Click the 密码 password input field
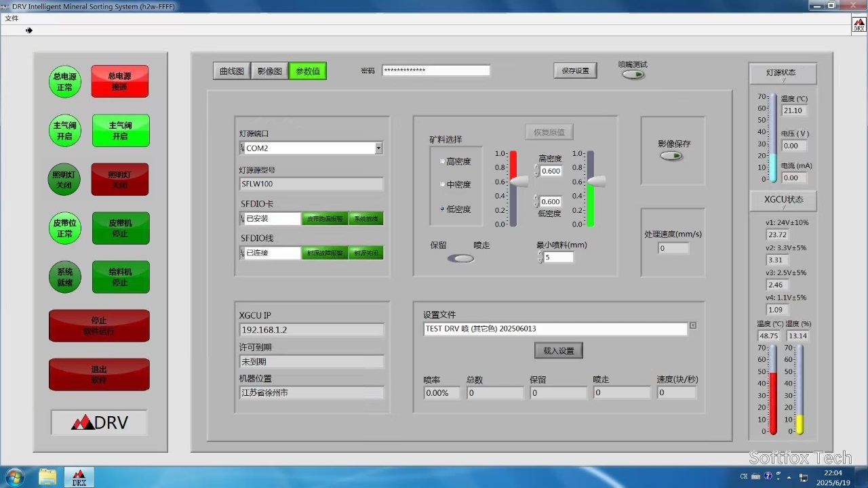The width and height of the screenshot is (868, 488). pos(439,70)
